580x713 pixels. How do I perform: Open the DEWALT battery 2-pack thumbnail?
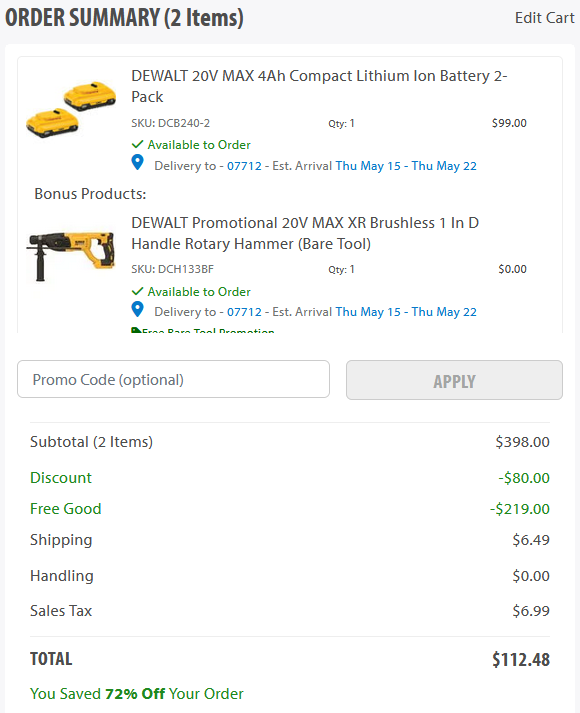71,110
